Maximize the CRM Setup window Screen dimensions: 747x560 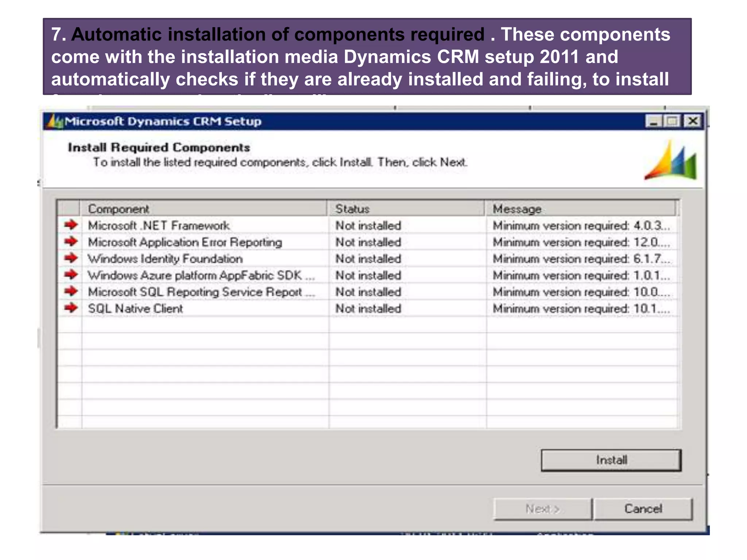(673, 121)
